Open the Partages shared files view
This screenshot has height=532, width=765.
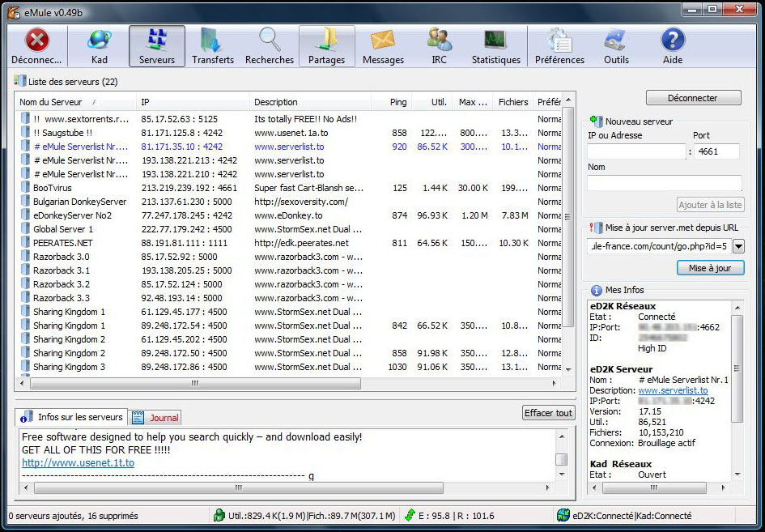tap(326, 46)
